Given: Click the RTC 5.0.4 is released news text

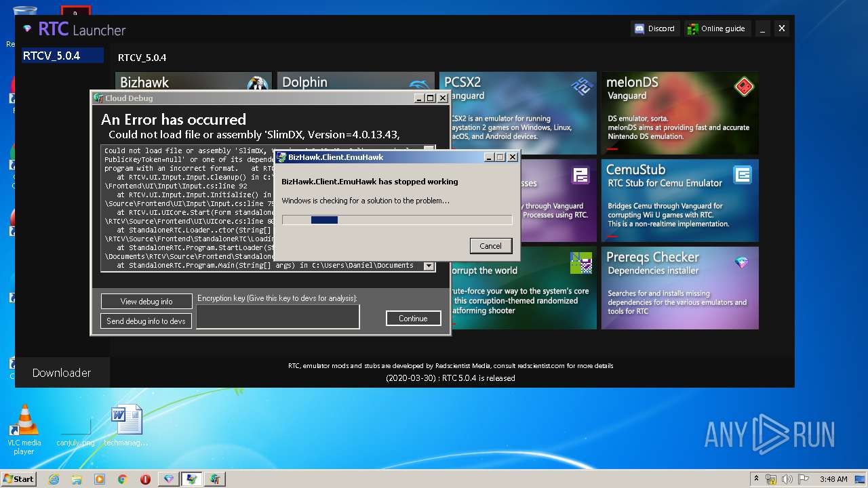Looking at the screenshot, I should click(450, 378).
